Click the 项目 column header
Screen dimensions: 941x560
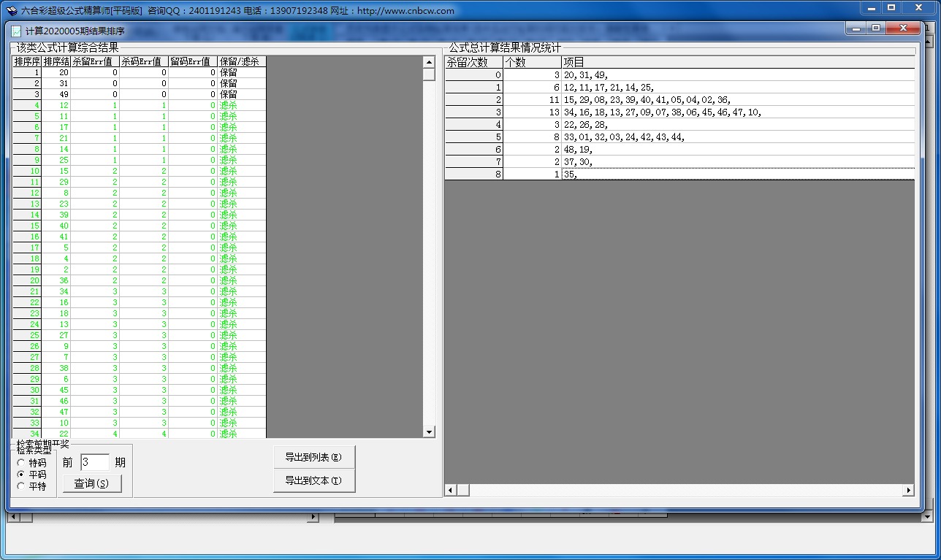click(737, 63)
